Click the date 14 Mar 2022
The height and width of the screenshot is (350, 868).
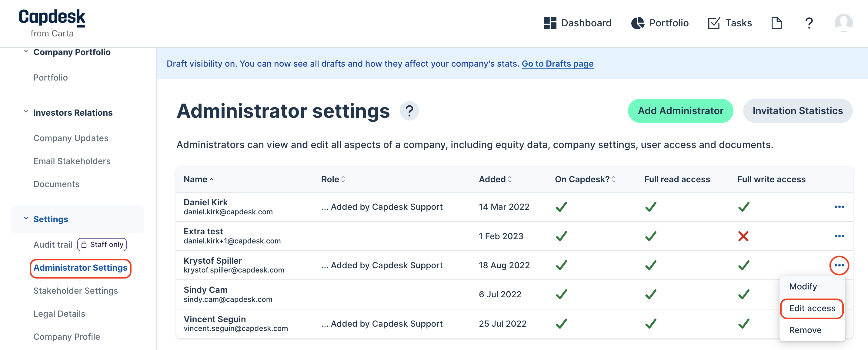(504, 206)
